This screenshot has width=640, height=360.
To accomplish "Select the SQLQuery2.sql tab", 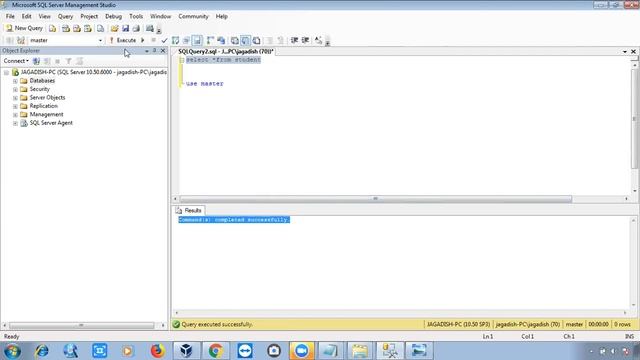I will click(x=226, y=51).
